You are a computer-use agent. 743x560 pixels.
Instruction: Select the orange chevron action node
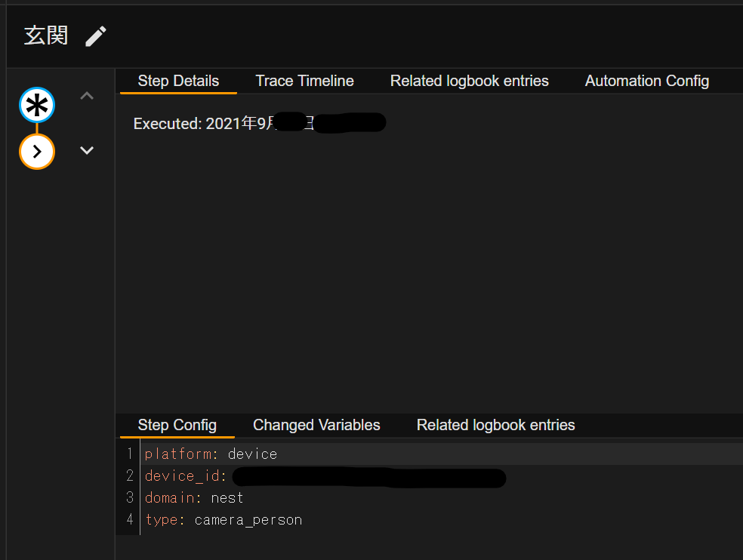pos(37,152)
